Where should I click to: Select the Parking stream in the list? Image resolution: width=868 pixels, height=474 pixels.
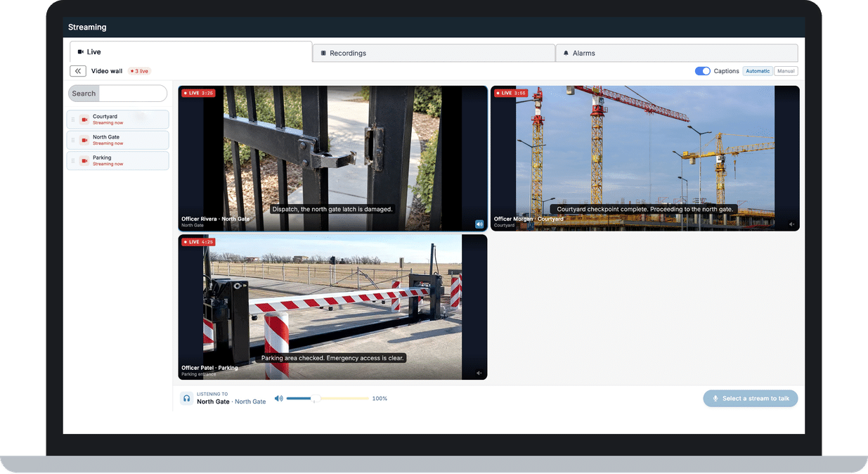pos(118,160)
